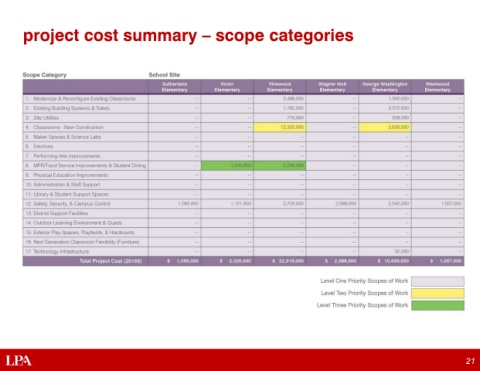Click the Scope Category heading

45,75
